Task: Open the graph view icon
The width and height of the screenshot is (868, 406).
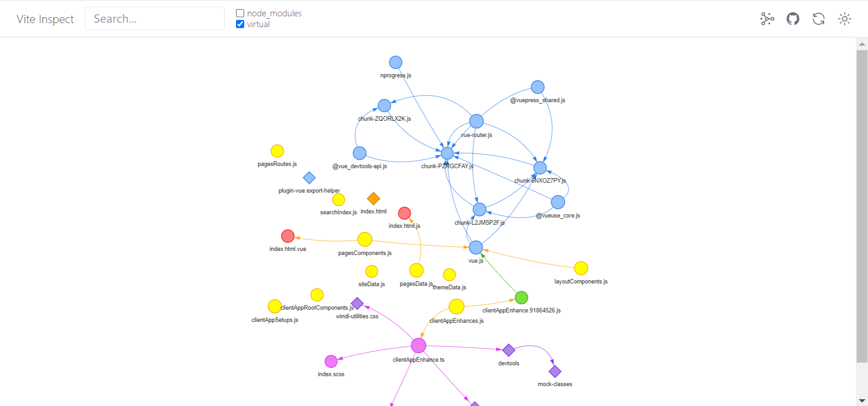Action: tap(767, 19)
